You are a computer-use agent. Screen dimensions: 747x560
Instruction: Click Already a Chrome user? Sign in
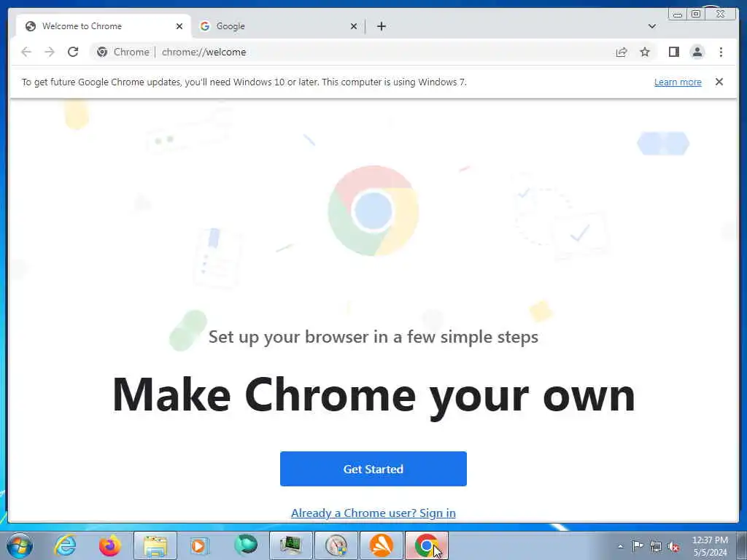pos(373,513)
